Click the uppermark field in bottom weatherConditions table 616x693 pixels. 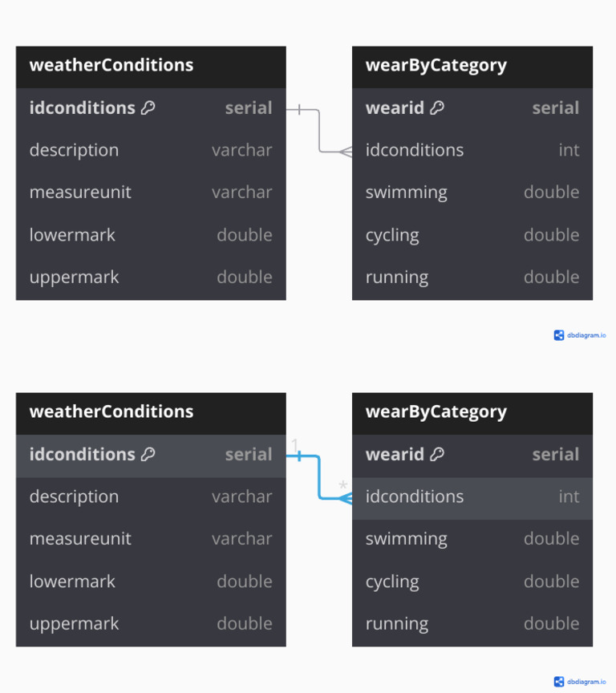pos(151,623)
